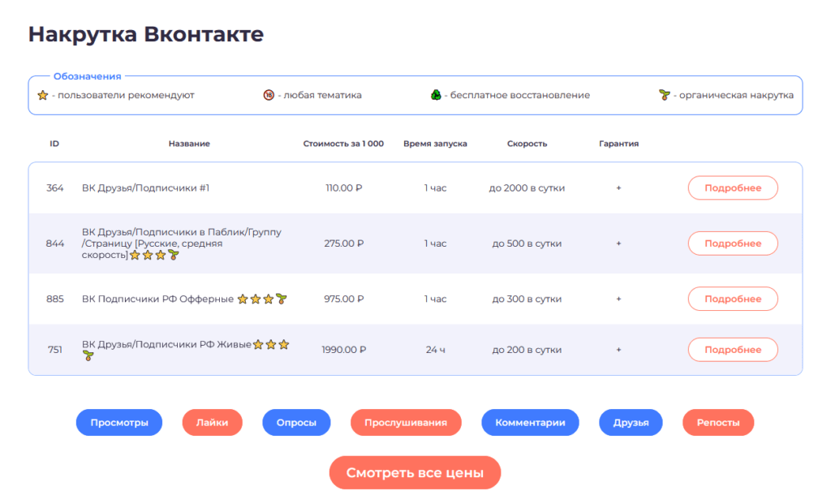The height and width of the screenshot is (504, 831).
Task: Click the green free-restoration legend icon
Action: [436, 95]
